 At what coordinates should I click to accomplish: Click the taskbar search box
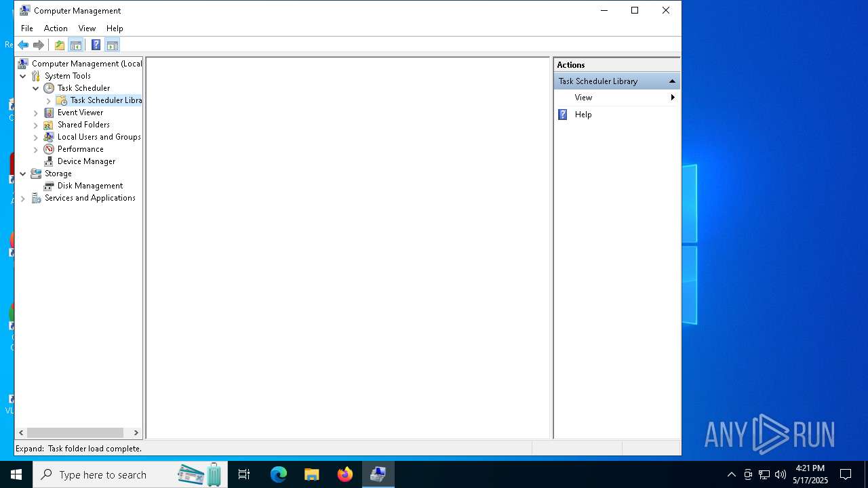tap(130, 474)
